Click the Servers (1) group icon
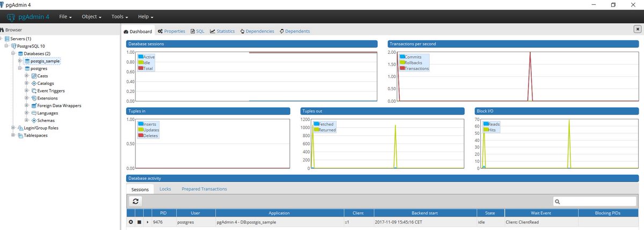This screenshot has height=230, width=644. (7, 39)
